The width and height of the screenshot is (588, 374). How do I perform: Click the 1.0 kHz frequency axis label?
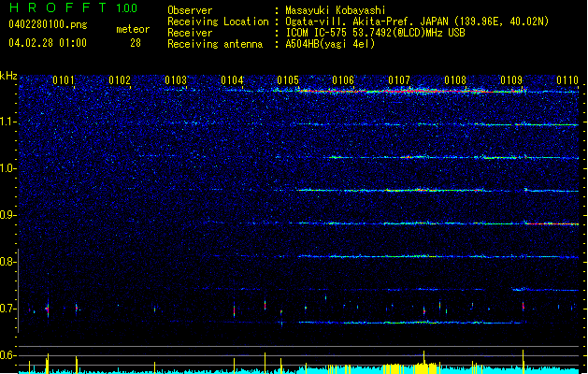tap(7, 168)
